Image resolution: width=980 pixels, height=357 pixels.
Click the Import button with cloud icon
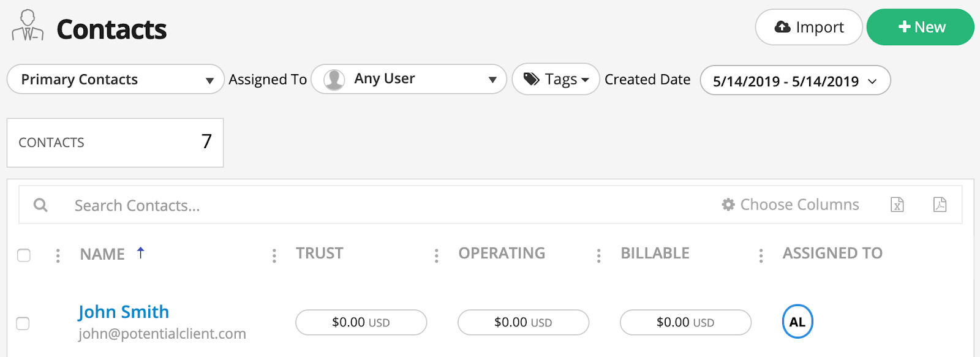coord(809,27)
